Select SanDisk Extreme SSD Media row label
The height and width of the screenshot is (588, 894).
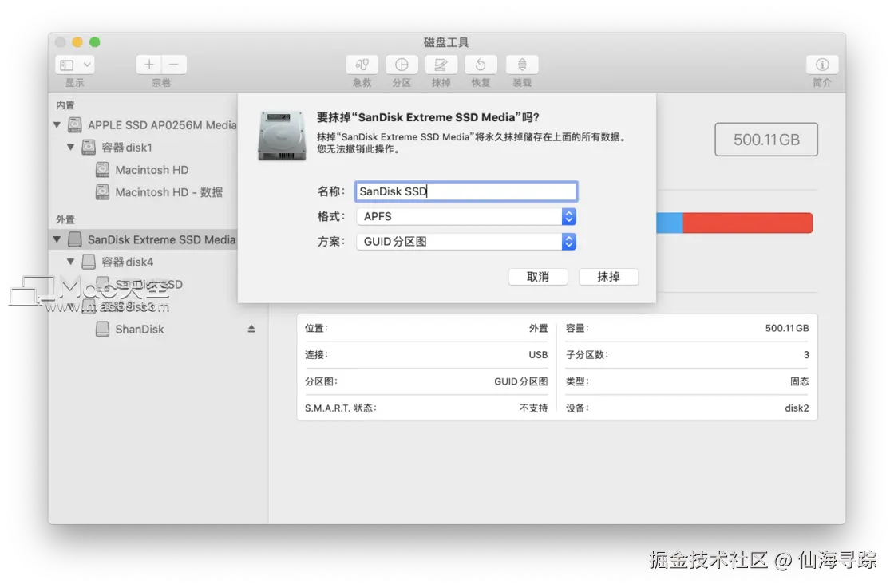point(161,239)
